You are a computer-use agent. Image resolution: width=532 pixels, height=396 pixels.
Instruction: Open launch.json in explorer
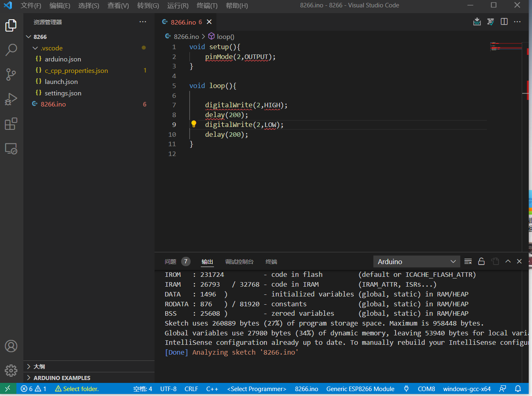89,81
